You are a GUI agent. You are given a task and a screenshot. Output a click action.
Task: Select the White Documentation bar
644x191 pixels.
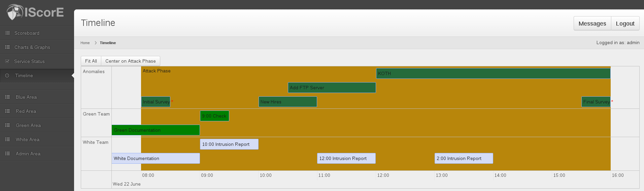point(156,158)
